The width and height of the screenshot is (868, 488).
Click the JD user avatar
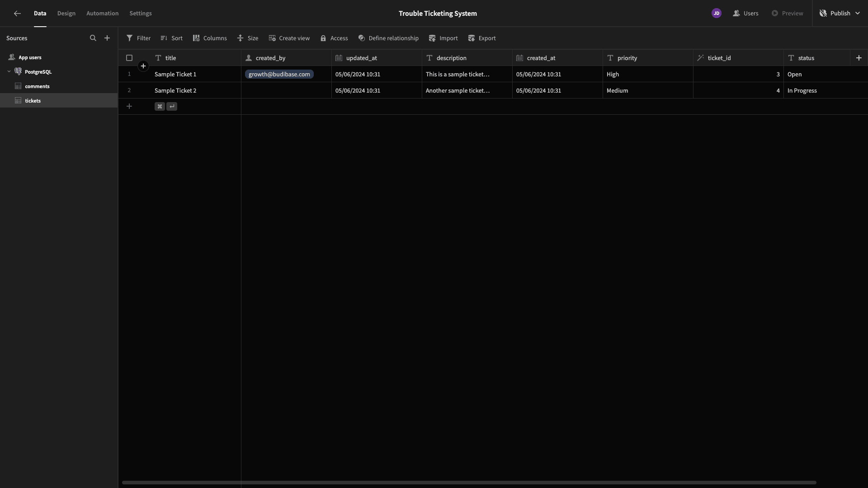click(717, 14)
